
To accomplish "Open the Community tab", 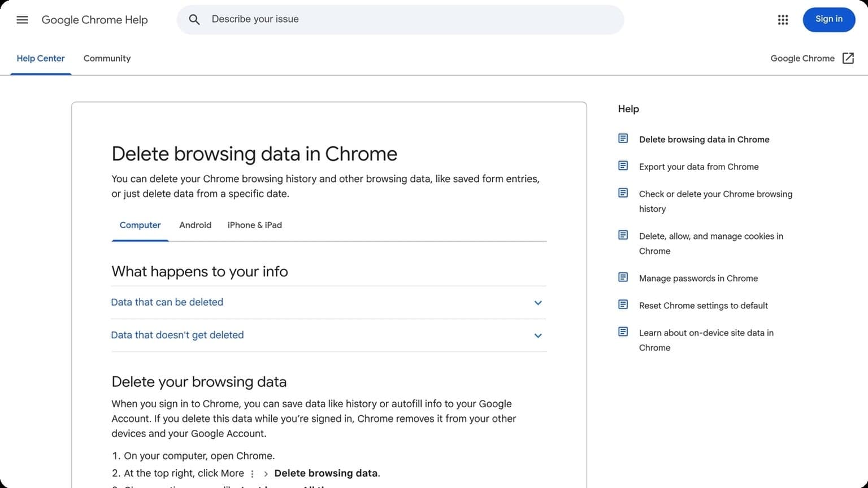I will [107, 58].
